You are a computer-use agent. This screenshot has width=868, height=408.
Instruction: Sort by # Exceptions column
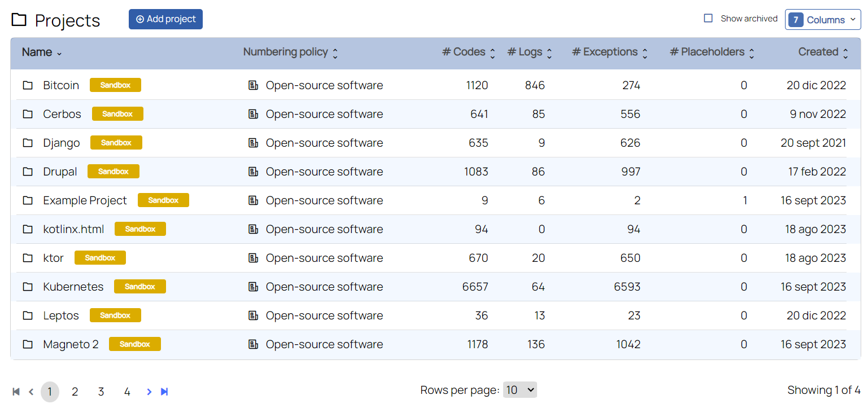click(609, 52)
